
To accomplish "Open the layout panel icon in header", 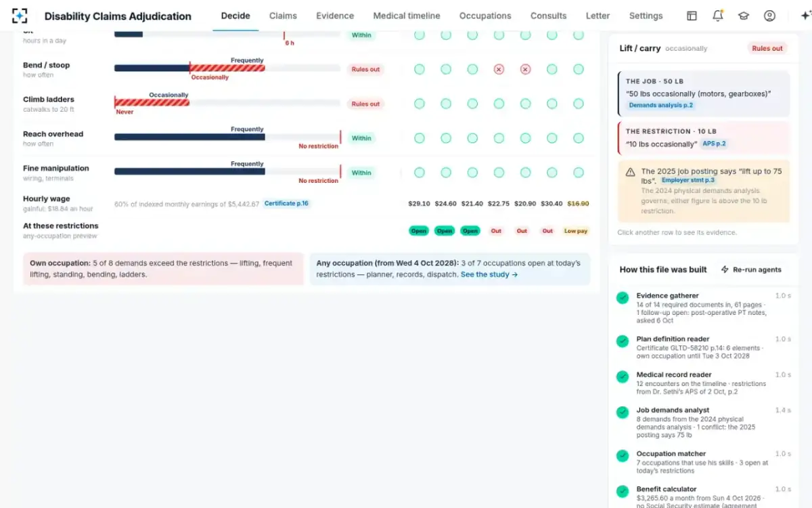I will pyautogui.click(x=692, y=16).
